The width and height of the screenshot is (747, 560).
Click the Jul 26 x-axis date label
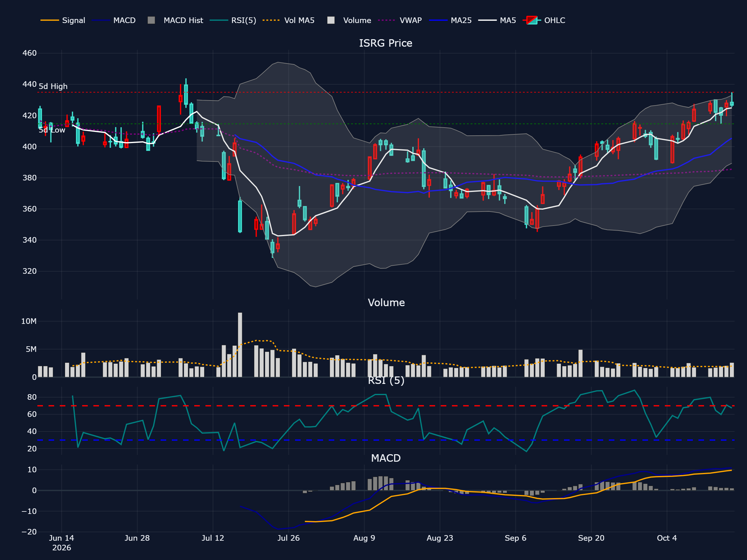(289, 538)
